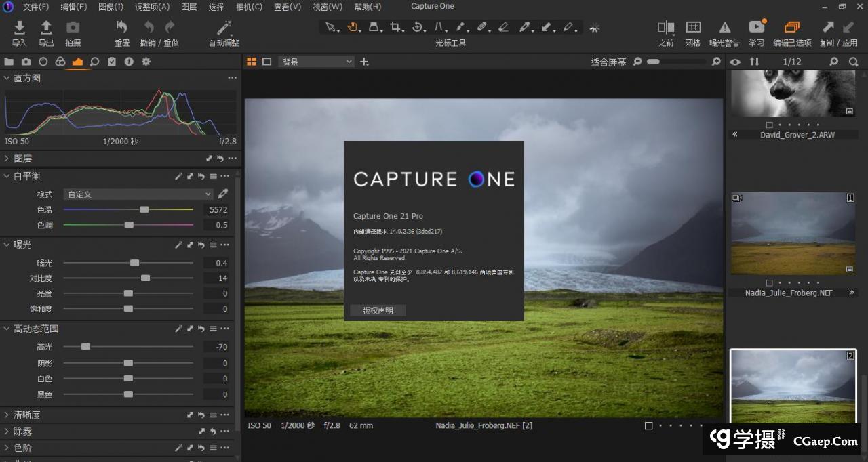This screenshot has height=462, width=868.
Task: Open the 文件(F) menu
Action: [36, 7]
